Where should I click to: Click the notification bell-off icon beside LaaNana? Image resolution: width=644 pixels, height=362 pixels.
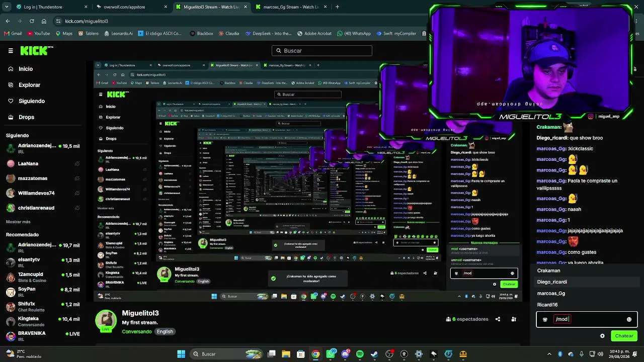(77, 163)
